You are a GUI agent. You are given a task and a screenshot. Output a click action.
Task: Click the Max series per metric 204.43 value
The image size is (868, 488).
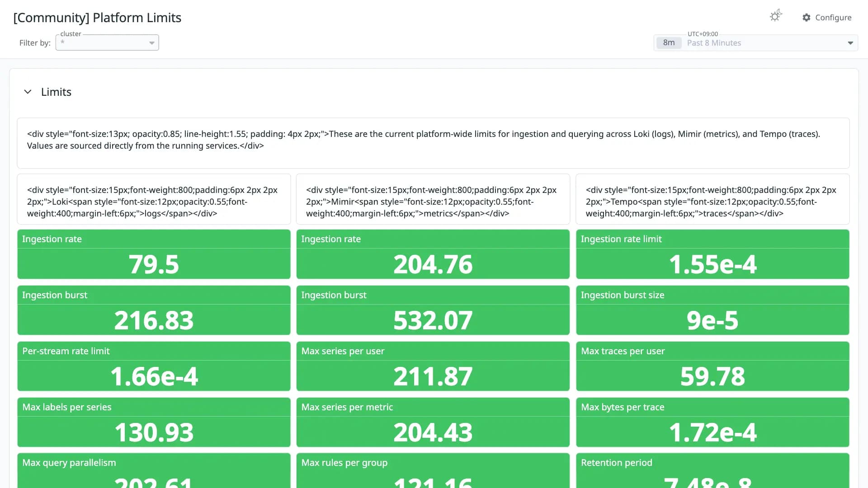click(x=433, y=432)
